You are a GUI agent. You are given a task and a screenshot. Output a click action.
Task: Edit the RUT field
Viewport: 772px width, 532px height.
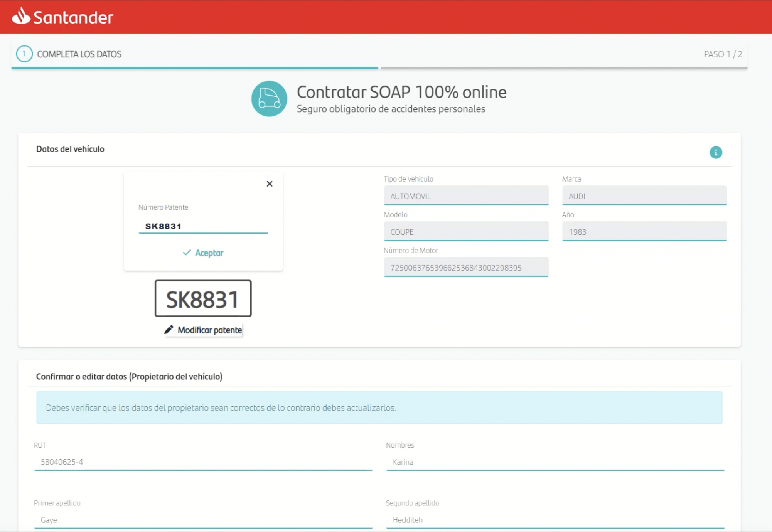click(x=203, y=462)
